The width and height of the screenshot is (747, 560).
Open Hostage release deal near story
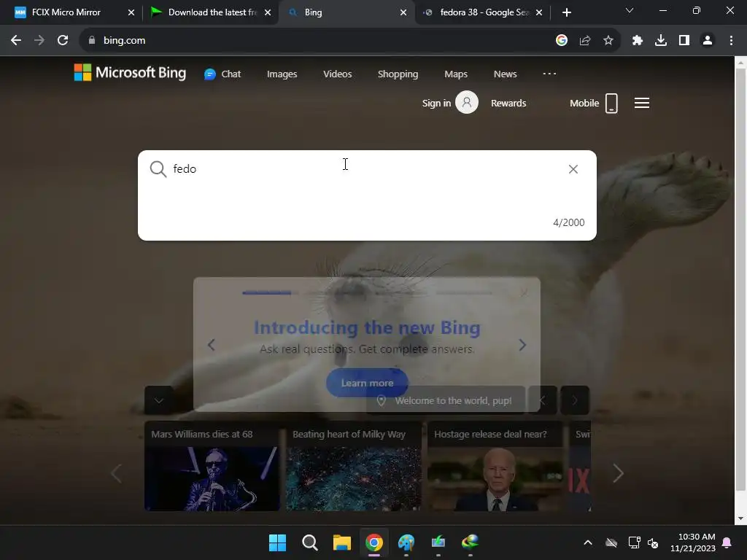495,466
